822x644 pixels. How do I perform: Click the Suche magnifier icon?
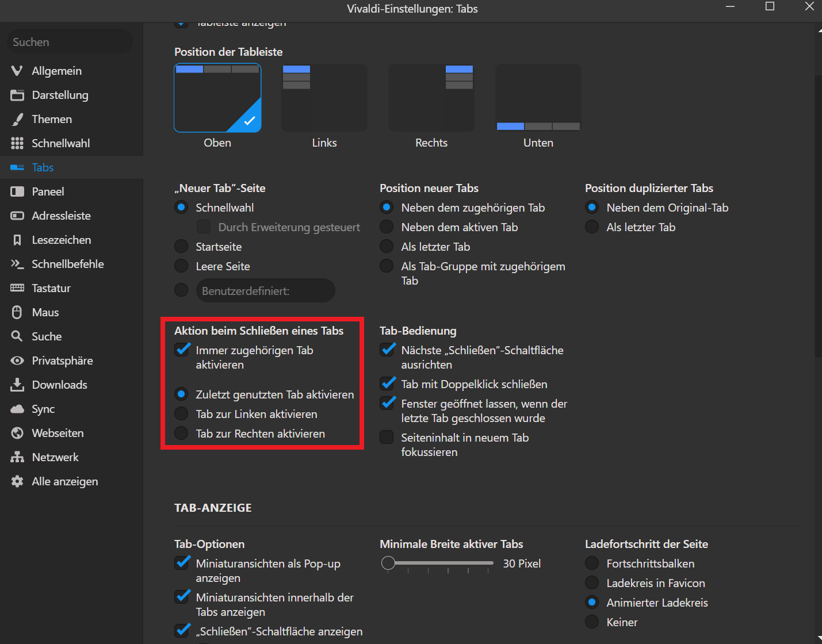(17, 336)
